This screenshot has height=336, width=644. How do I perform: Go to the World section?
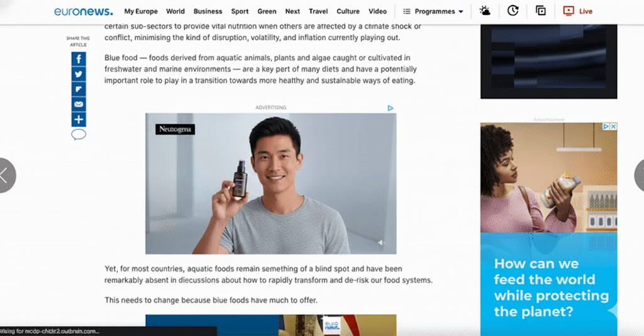(175, 11)
